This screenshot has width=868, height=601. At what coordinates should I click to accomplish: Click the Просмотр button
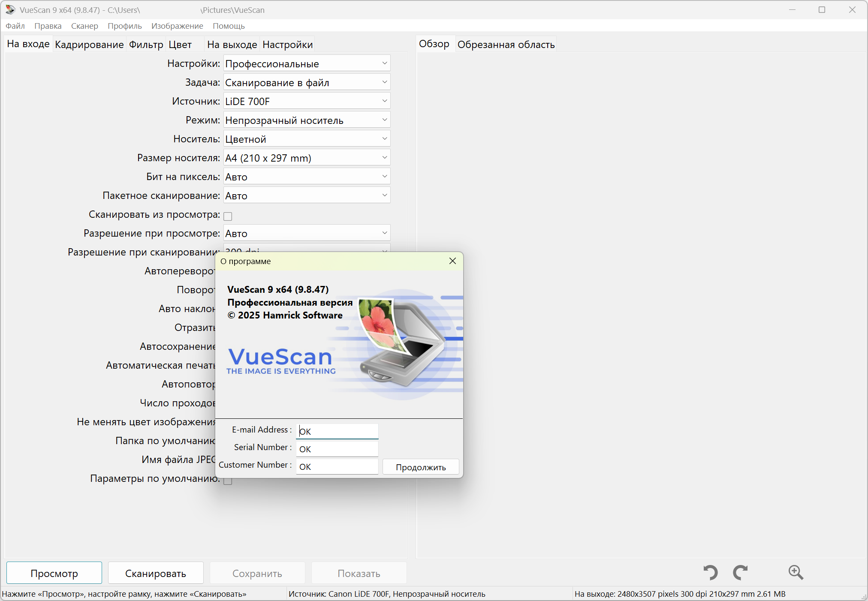pos(54,573)
